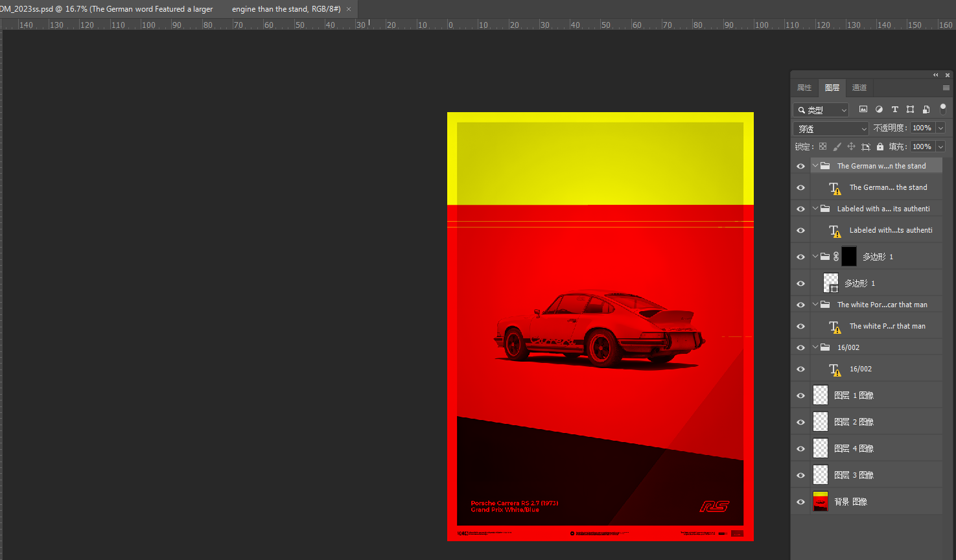The image size is (956, 560).
Task: Collapse the 'The German w...n the stand' group
Action: (x=815, y=166)
